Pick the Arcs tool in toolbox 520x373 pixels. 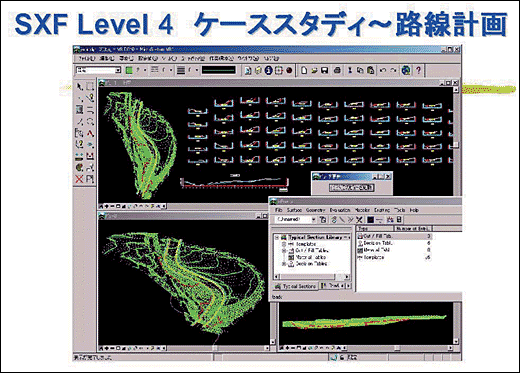click(90, 121)
